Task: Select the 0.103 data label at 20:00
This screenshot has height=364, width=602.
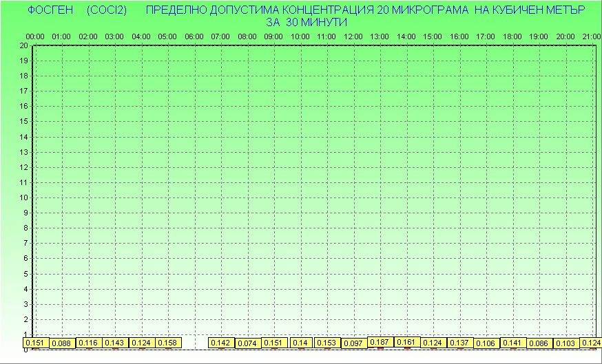Action: pos(565,343)
